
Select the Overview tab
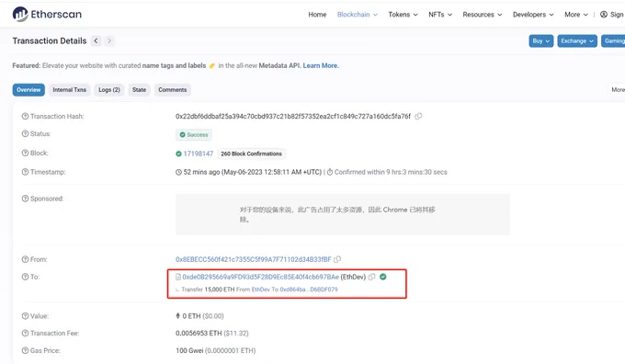pos(28,90)
